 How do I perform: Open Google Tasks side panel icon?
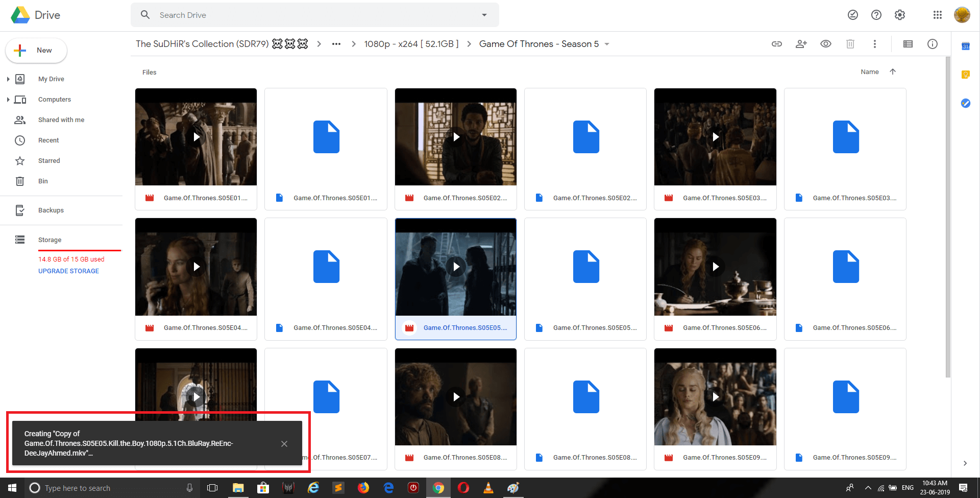pos(966,103)
